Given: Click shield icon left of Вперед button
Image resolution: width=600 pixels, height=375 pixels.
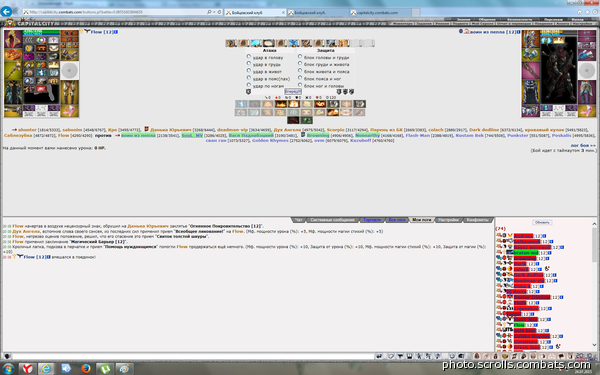Looking at the screenshot, I should (x=248, y=92).
